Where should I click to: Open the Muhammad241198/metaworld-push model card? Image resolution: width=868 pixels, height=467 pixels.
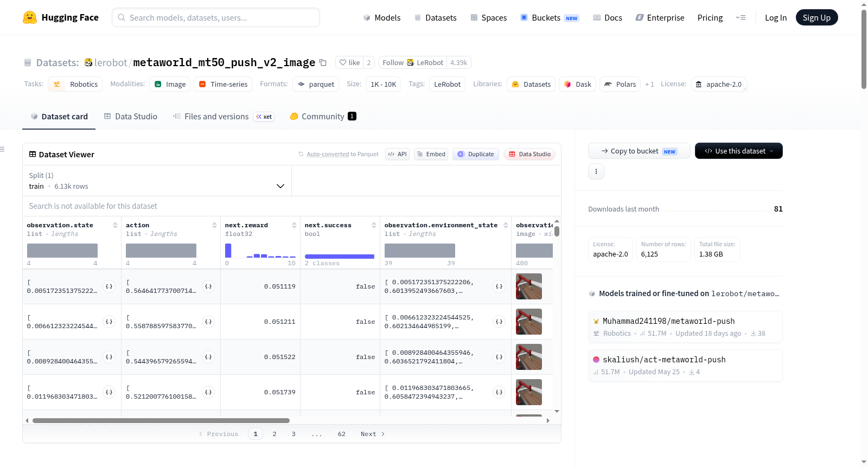pyautogui.click(x=685, y=327)
